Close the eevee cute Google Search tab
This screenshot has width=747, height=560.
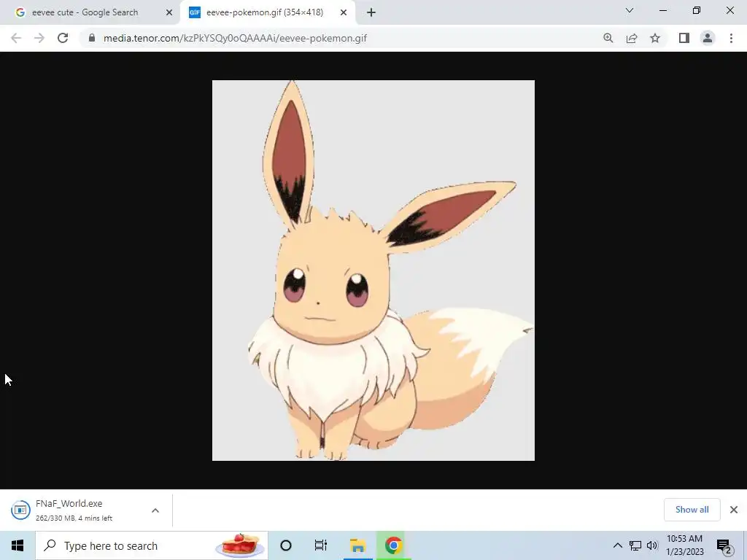169,13
